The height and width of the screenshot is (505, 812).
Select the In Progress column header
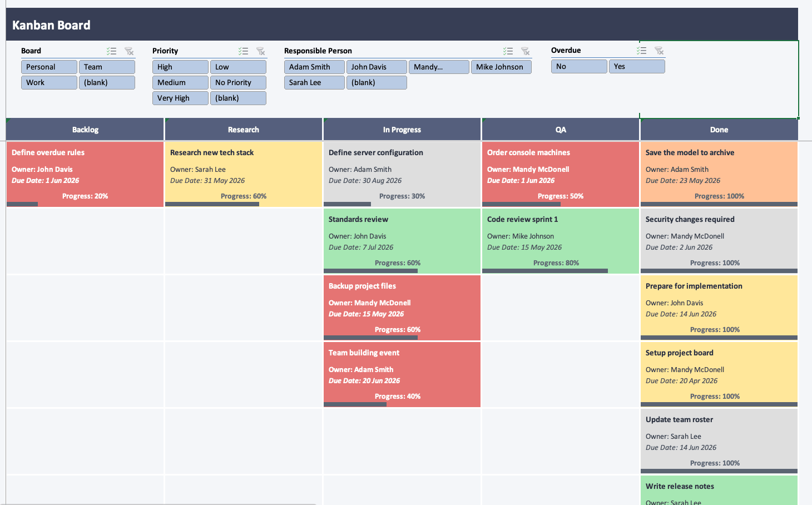coord(402,130)
